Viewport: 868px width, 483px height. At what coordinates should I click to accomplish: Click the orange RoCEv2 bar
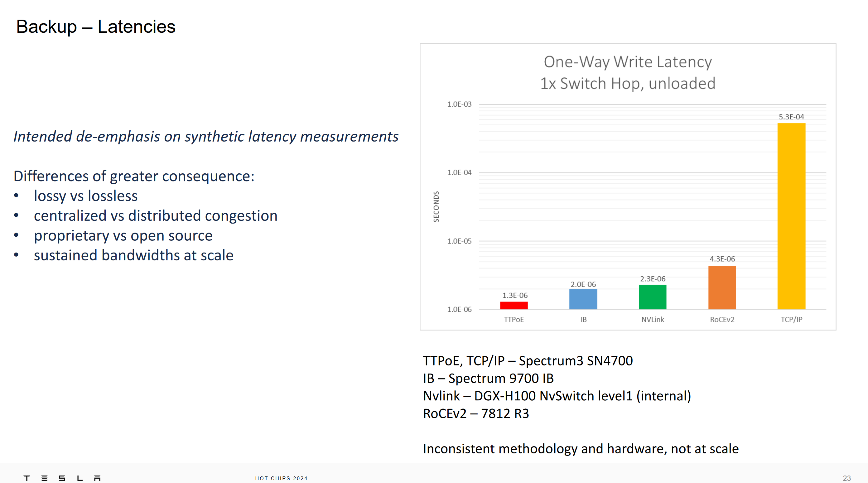[722, 287]
